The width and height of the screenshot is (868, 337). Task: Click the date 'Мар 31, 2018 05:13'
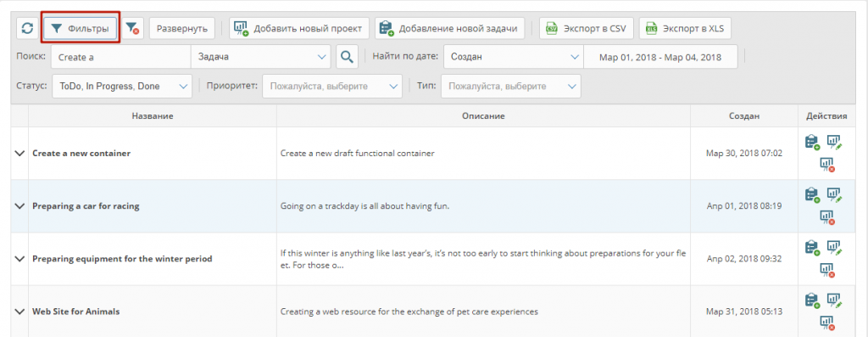click(744, 312)
